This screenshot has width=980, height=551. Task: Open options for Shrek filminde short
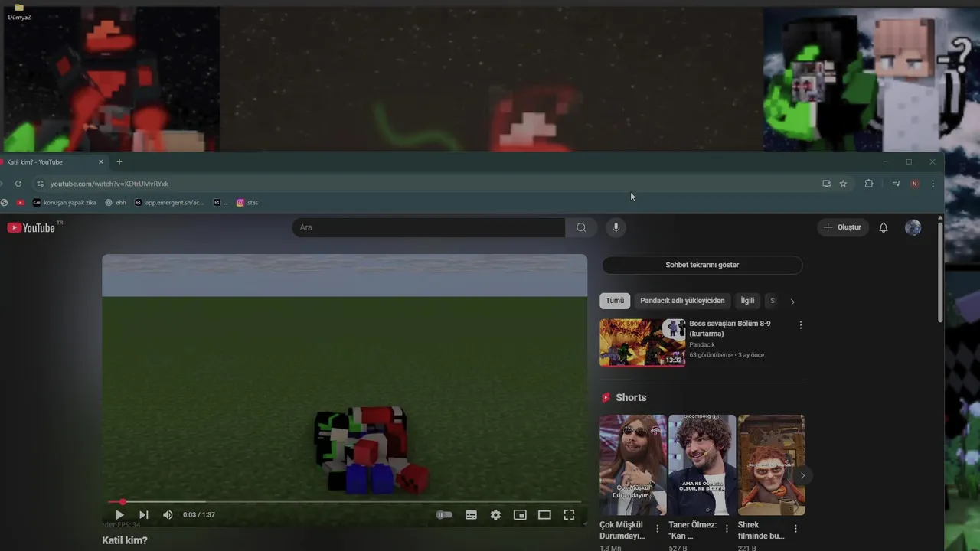(795, 529)
